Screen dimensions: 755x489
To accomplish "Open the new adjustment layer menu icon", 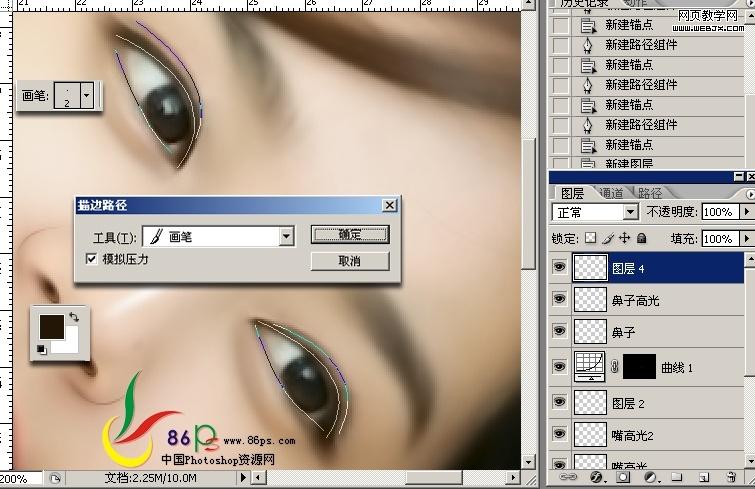I will (651, 476).
